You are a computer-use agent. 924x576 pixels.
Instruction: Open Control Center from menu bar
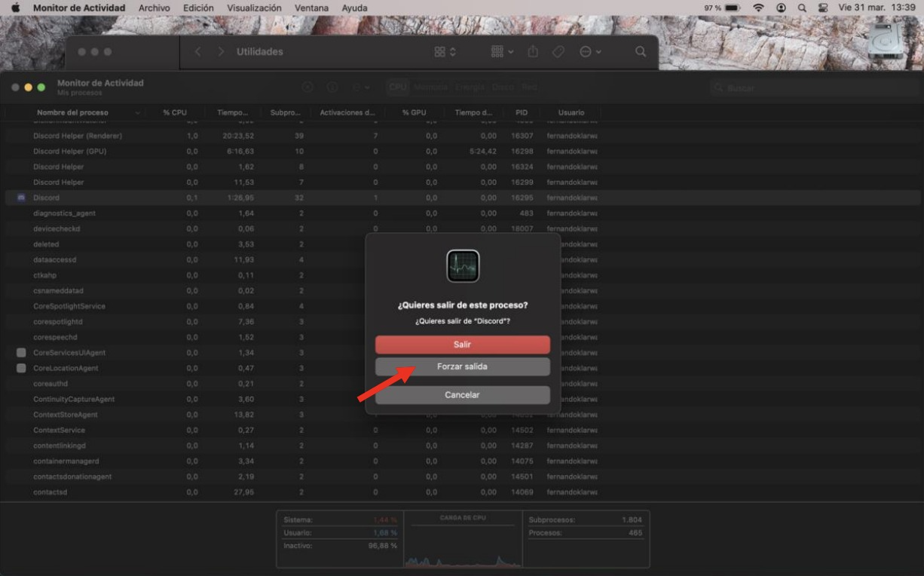pyautogui.click(x=823, y=8)
